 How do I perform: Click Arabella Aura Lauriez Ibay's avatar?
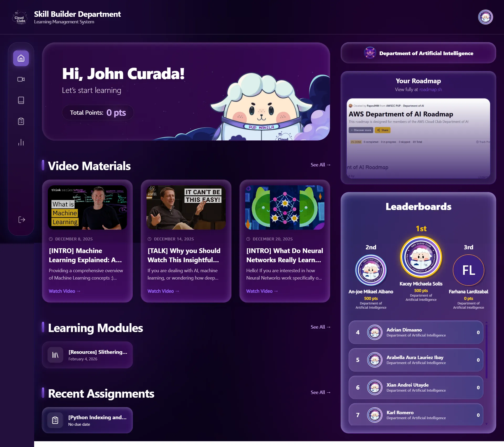pos(375,360)
